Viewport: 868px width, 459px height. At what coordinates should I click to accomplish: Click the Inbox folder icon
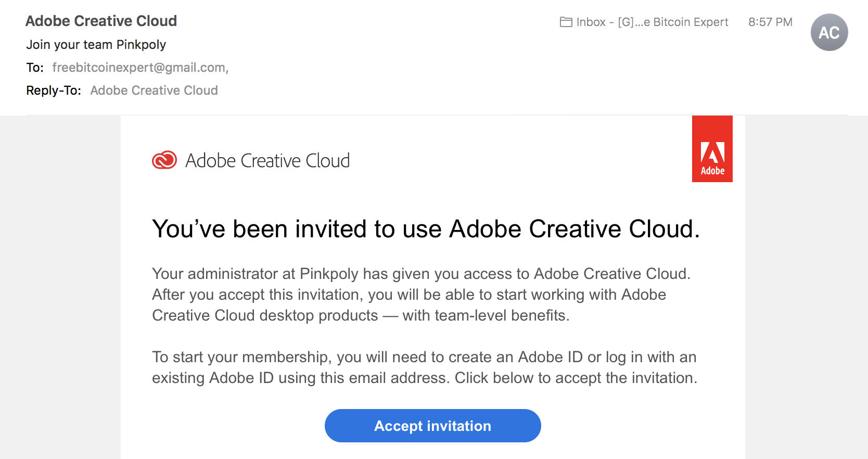pos(566,22)
